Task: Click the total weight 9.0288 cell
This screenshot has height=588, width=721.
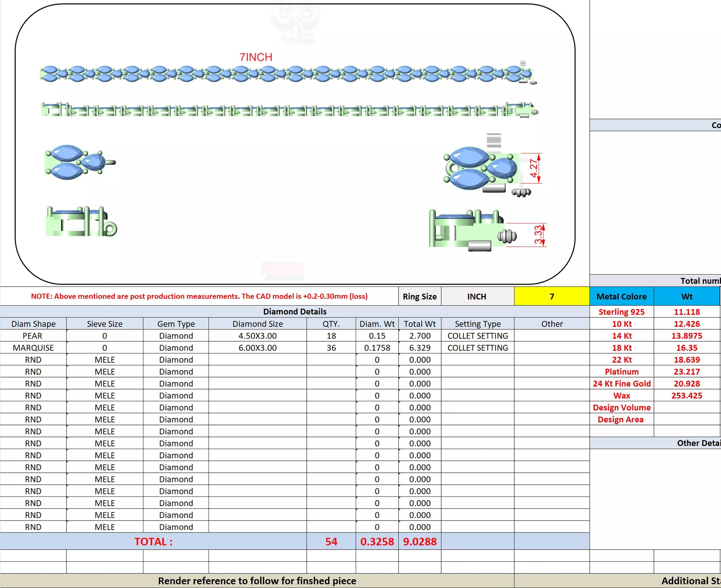Action: 419,541
